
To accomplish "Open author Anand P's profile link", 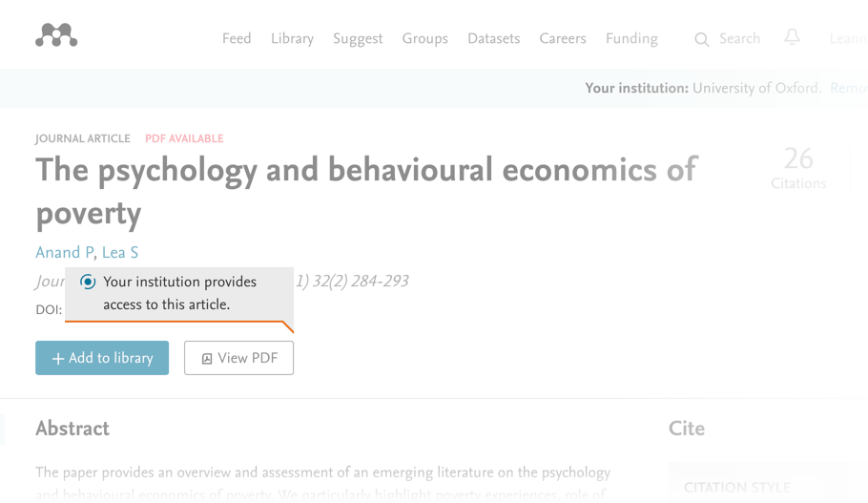I will click(64, 253).
